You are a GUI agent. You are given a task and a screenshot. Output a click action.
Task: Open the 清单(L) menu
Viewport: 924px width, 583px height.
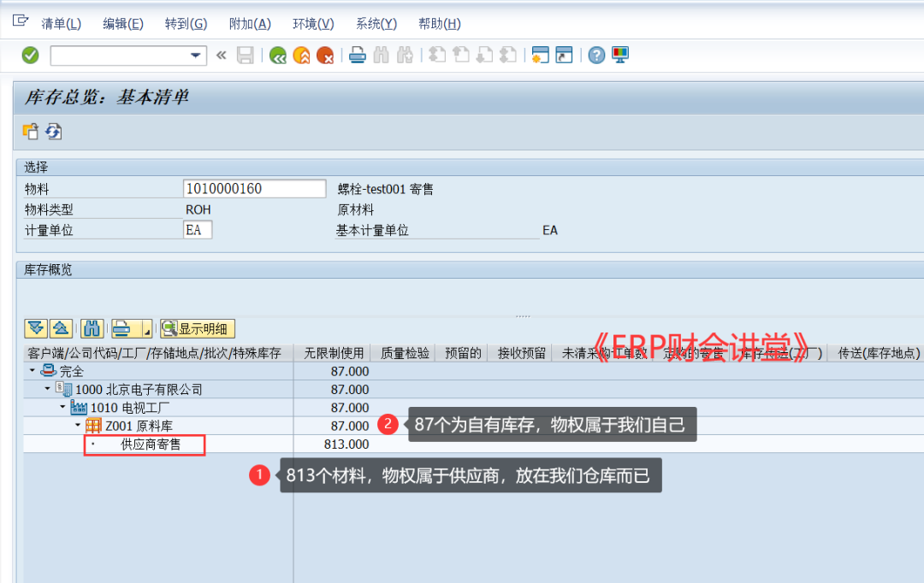[x=62, y=24]
